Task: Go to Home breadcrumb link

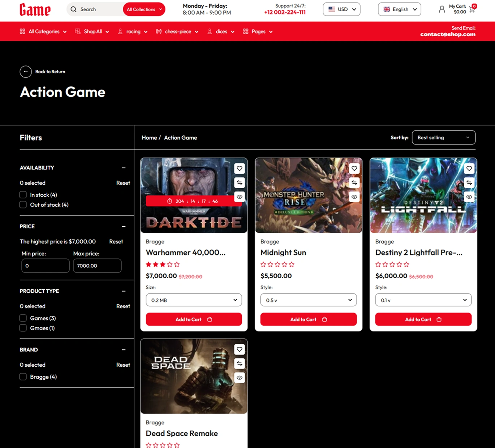Action: pos(149,138)
